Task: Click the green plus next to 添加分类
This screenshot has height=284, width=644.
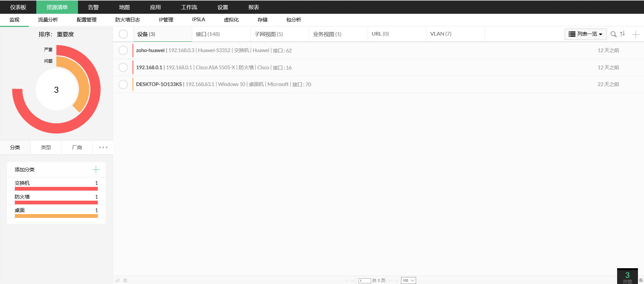Action: (x=96, y=170)
